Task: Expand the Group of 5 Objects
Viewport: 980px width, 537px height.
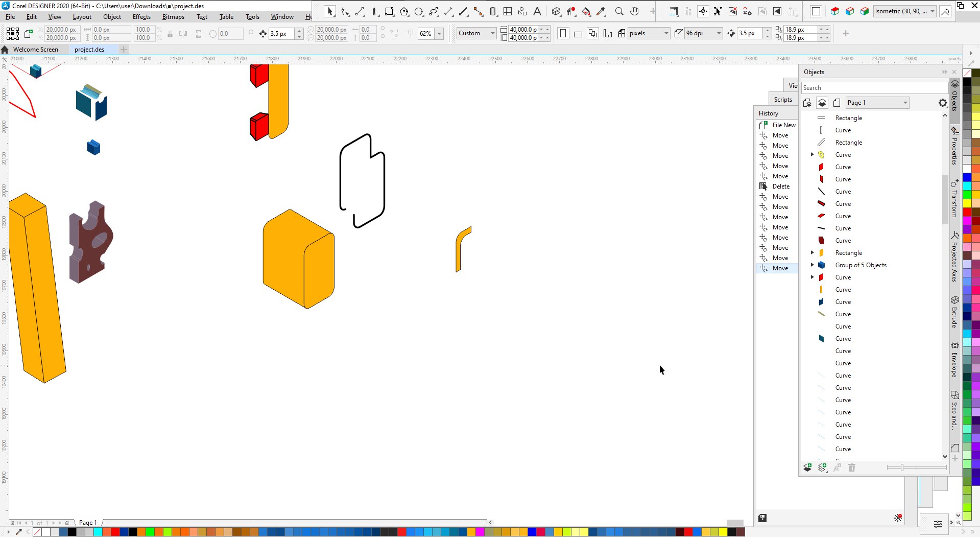Action: (812, 265)
